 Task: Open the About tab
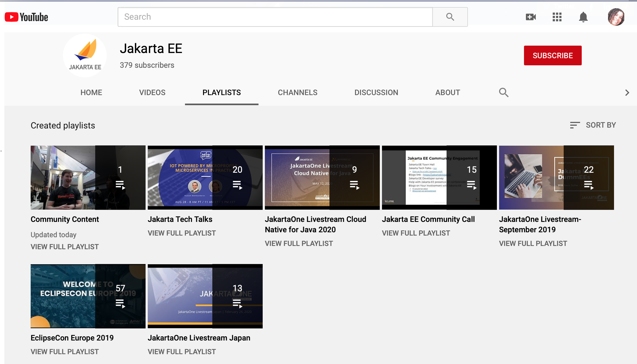click(447, 92)
